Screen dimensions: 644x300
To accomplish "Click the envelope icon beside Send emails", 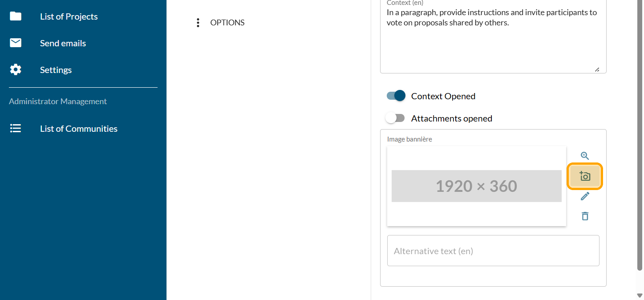I will 16,43.
